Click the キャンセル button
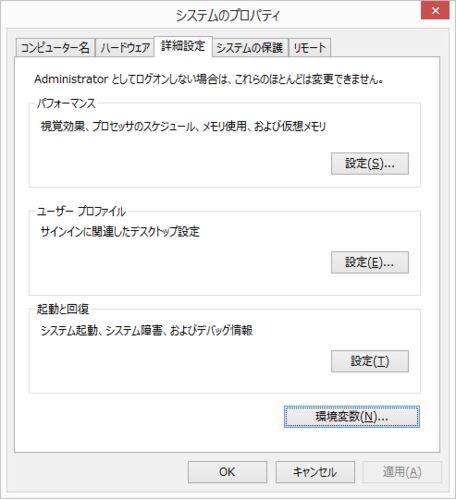456x500 pixels. pos(315,472)
